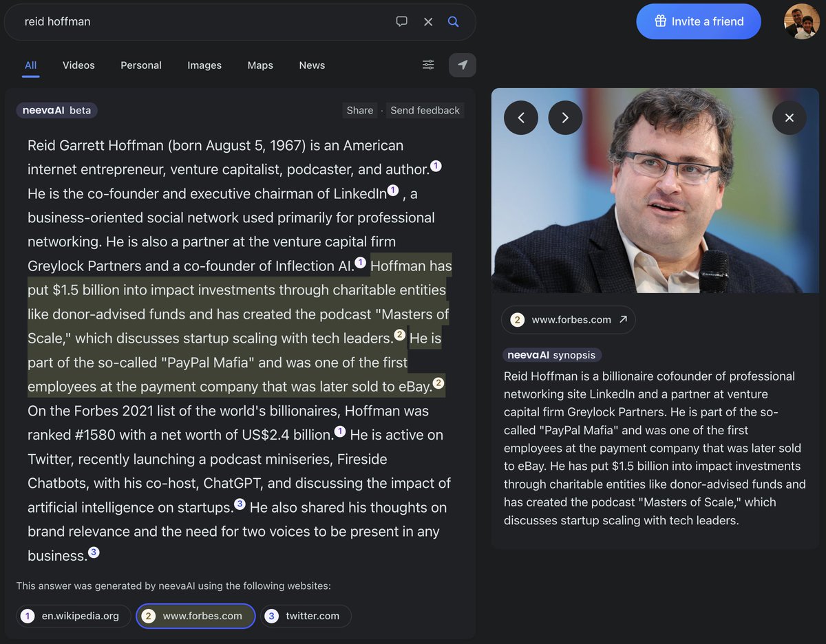Click the gift icon in Invite button

pos(660,21)
